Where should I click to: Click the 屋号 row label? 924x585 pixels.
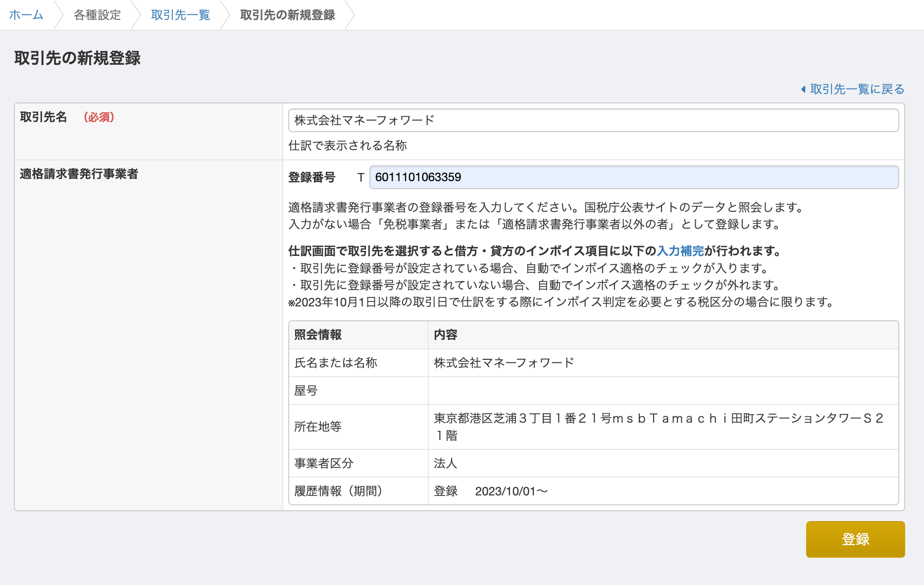(x=306, y=390)
